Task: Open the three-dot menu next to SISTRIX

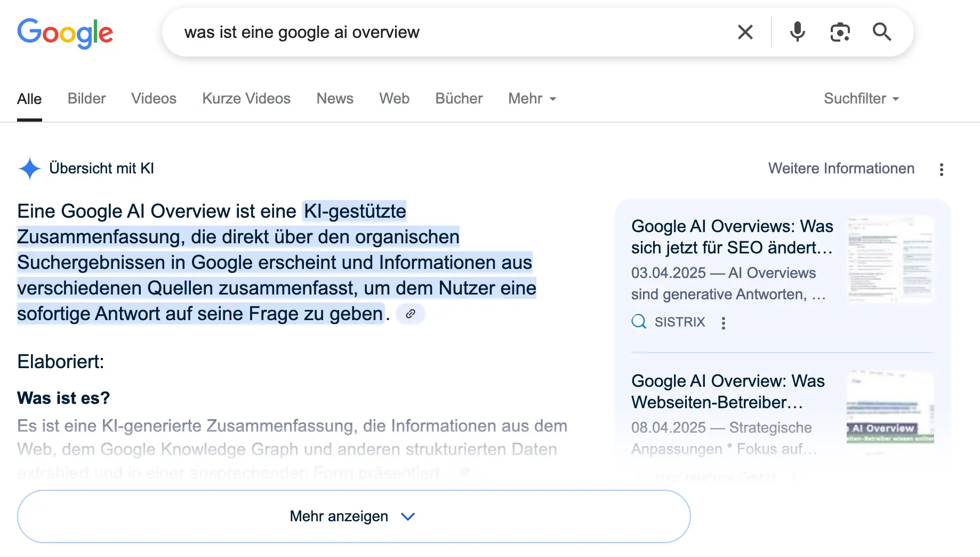Action: click(723, 323)
